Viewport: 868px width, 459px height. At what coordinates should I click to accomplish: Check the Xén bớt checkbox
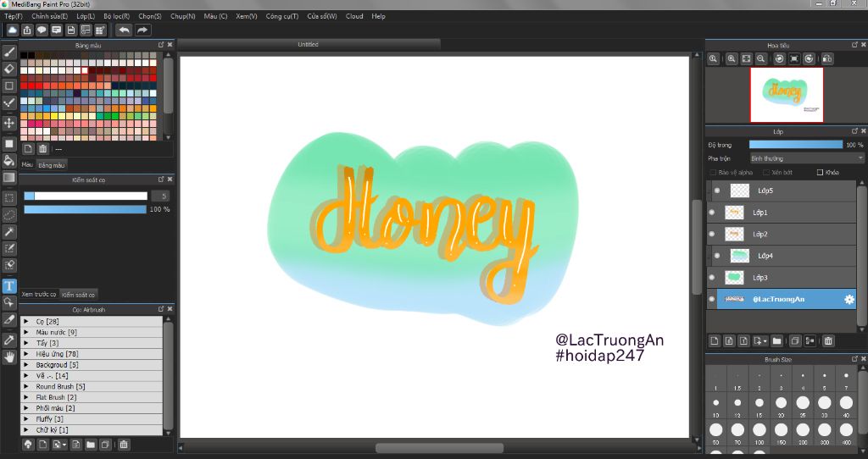pos(766,173)
